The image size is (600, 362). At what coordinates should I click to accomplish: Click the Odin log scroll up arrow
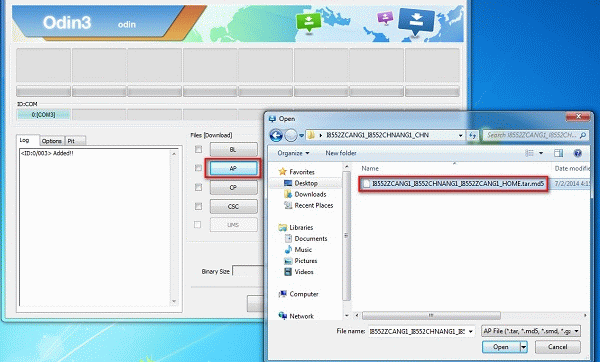174,154
